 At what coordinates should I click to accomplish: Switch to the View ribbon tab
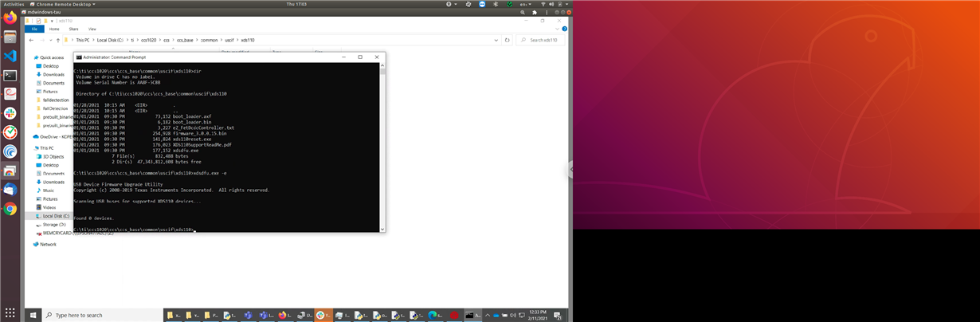pos(92,29)
